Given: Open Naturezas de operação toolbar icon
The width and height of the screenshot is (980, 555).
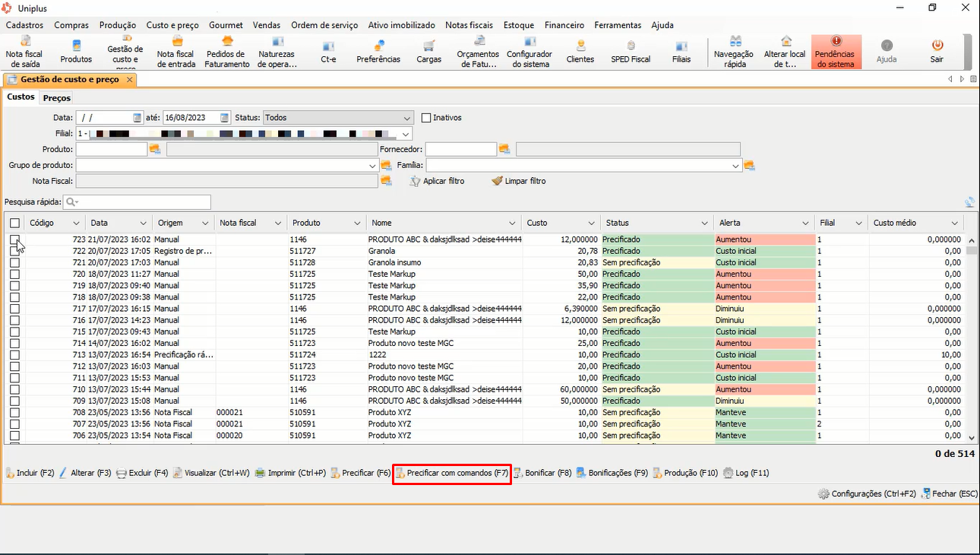Looking at the screenshot, I should click(277, 52).
